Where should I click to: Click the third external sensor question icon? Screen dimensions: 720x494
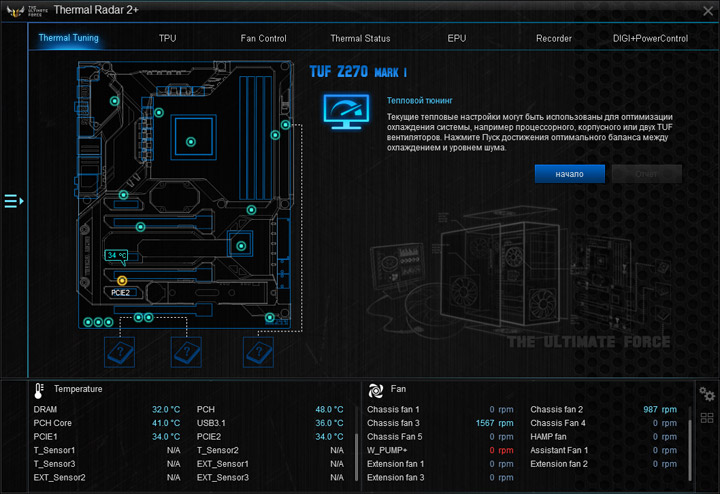click(x=259, y=353)
